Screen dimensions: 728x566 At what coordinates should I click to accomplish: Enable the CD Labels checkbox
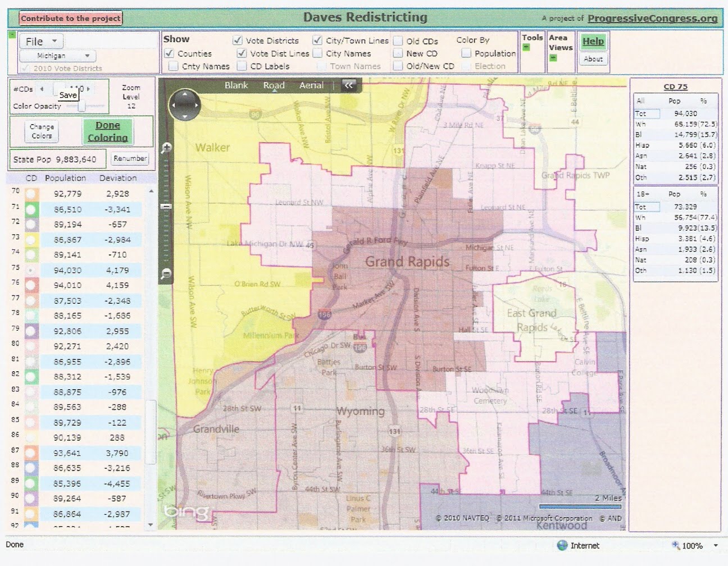point(242,66)
